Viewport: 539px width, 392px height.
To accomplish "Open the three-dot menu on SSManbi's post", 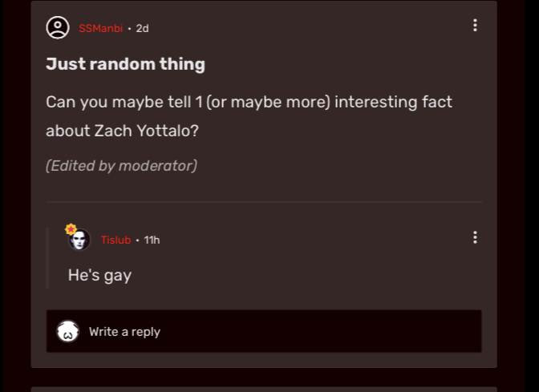I will pyautogui.click(x=475, y=26).
